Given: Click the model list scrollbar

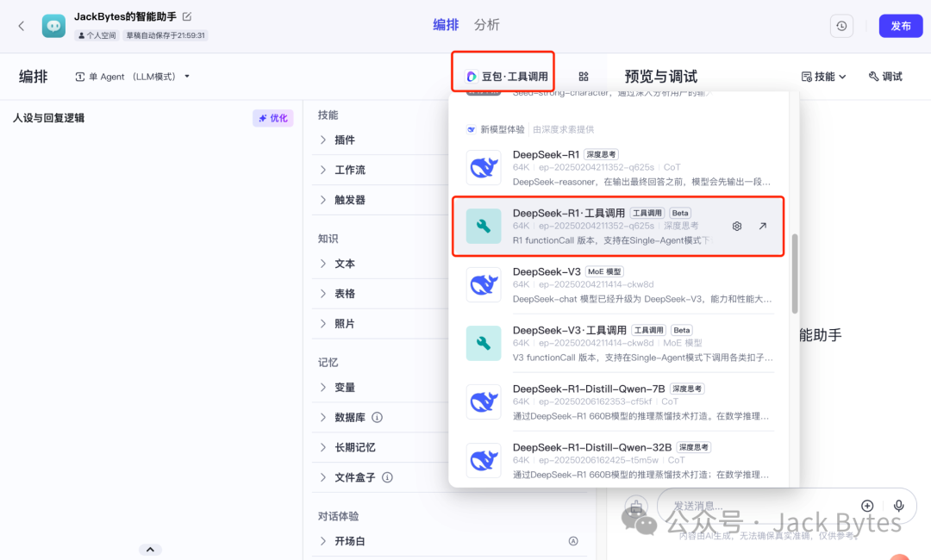Looking at the screenshot, I should click(795, 273).
